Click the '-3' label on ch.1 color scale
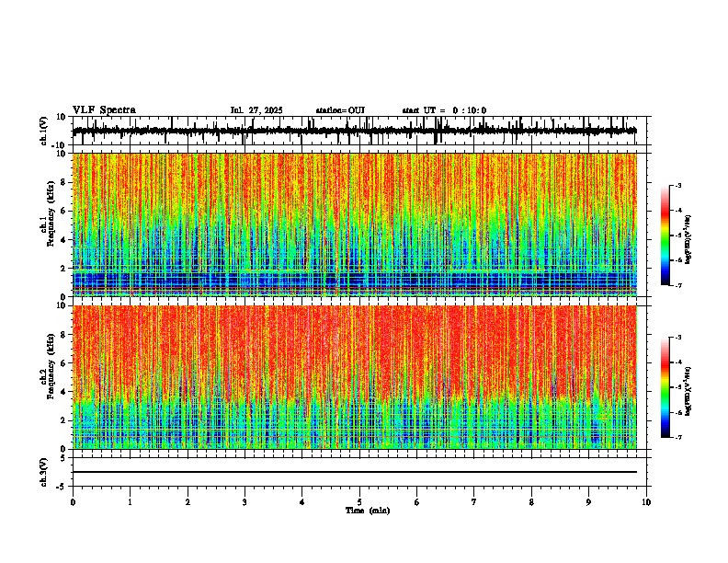 point(677,186)
